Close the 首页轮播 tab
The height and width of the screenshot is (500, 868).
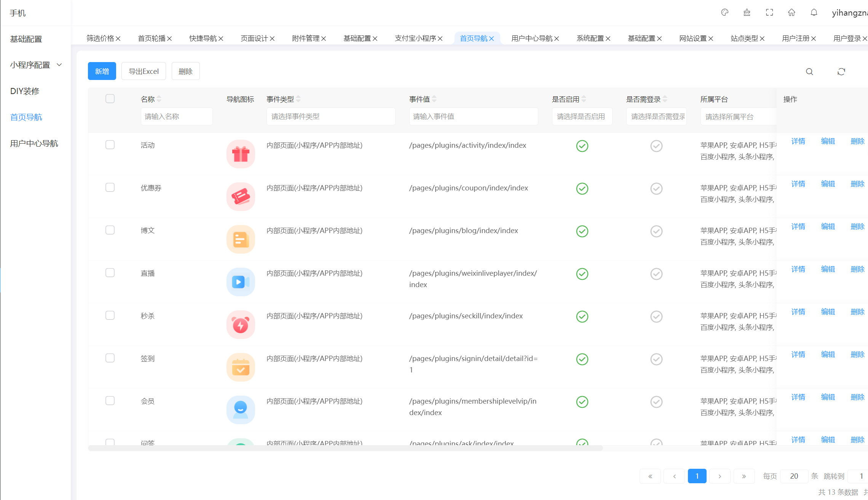(x=169, y=38)
